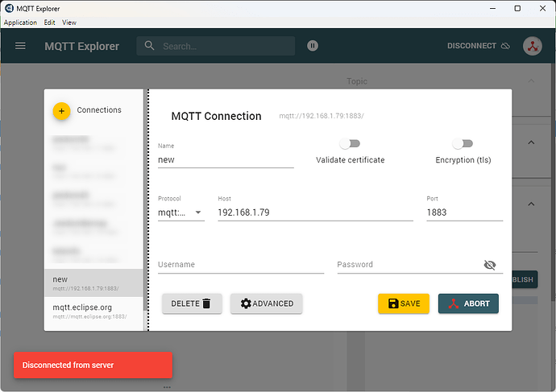Collapse the second sidebar panel chevron

(x=531, y=142)
